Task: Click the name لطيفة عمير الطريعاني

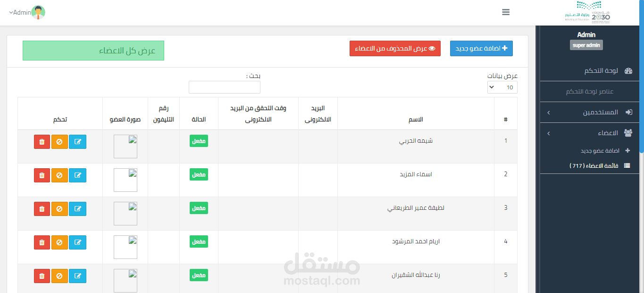Action: 416,208
